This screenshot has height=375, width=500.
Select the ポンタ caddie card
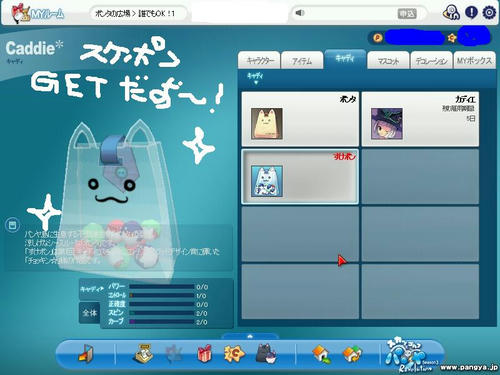[x=300, y=119]
